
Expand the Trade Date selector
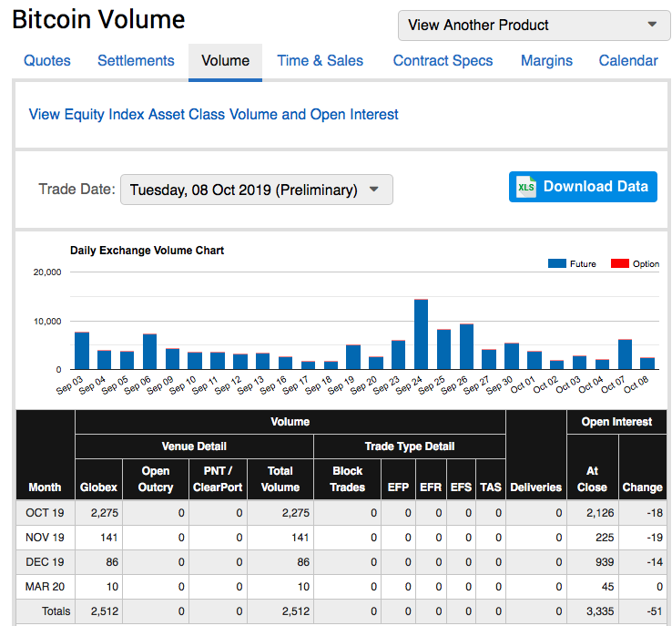pos(256,190)
